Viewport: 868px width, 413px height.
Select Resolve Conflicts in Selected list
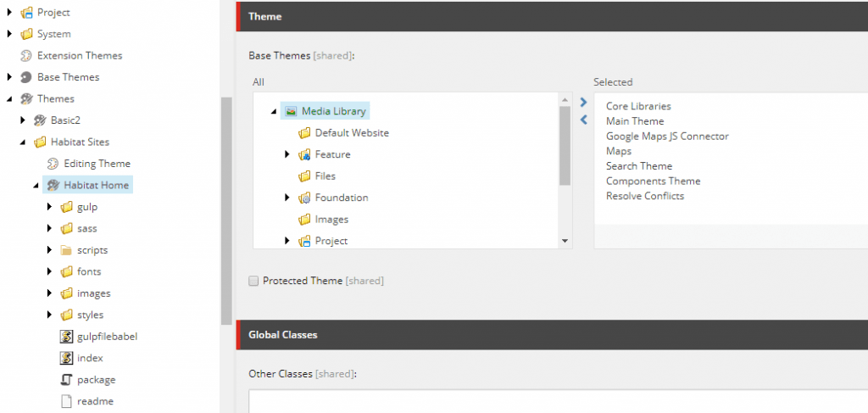pyautogui.click(x=644, y=196)
